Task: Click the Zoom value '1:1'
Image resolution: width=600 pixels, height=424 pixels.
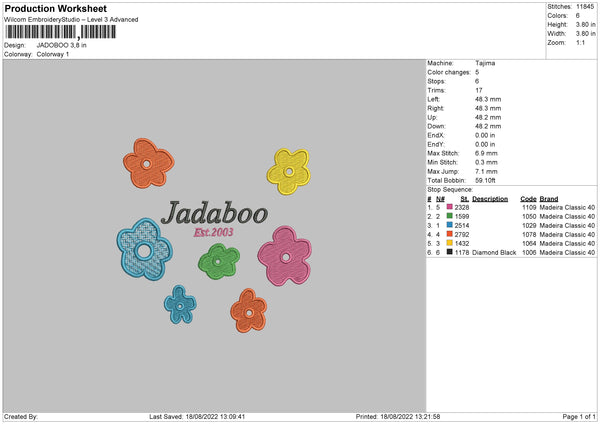Action: [x=580, y=42]
